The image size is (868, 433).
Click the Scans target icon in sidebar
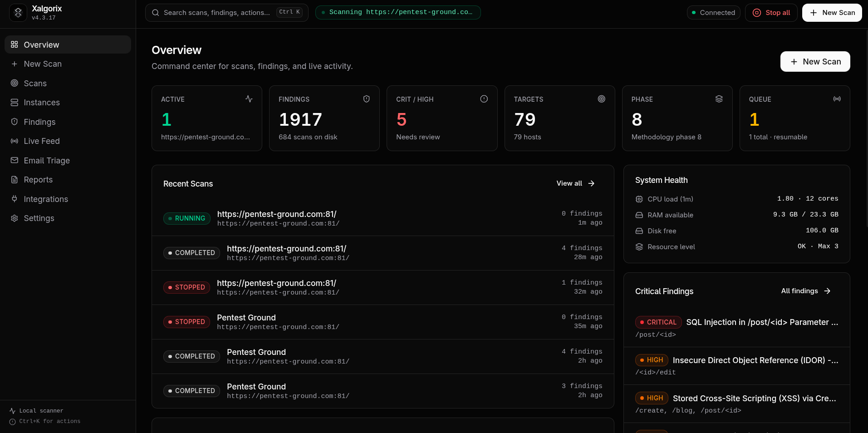pos(15,83)
